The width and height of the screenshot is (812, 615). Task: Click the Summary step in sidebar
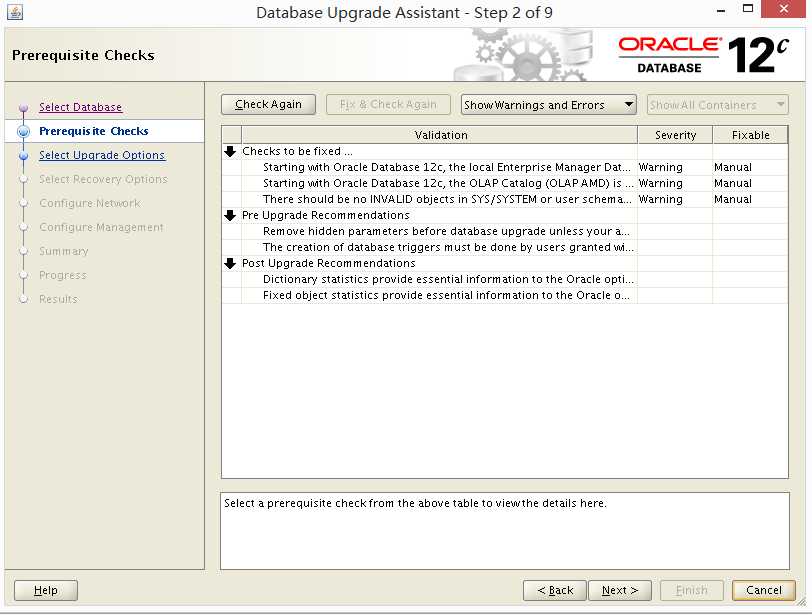point(64,251)
